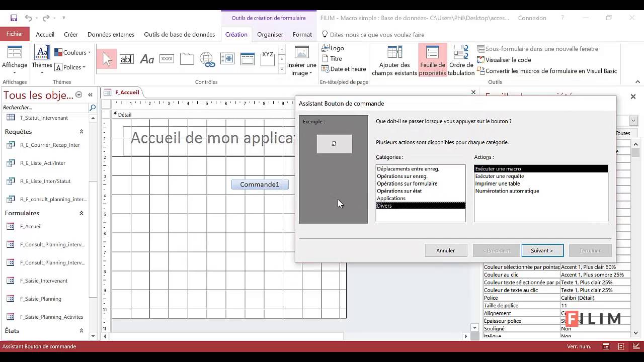Switch to form view icon in status bar
The image size is (644, 362).
[606, 346]
